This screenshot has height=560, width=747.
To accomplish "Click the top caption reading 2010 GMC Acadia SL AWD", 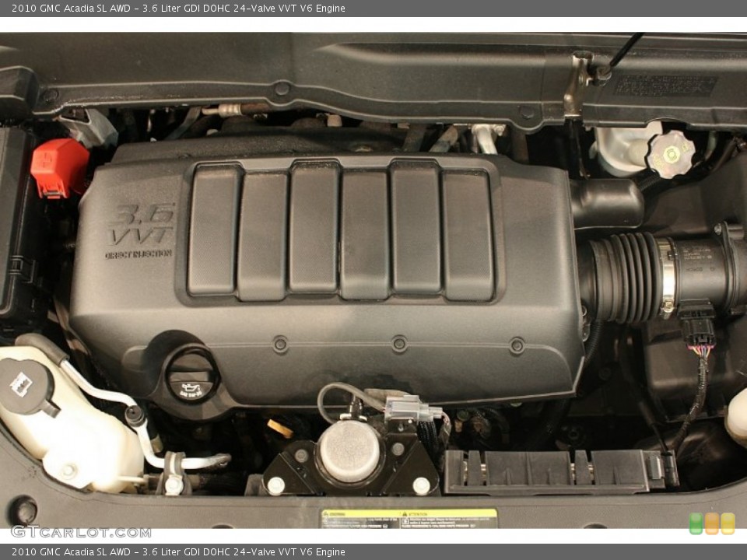I will [x=178, y=8].
